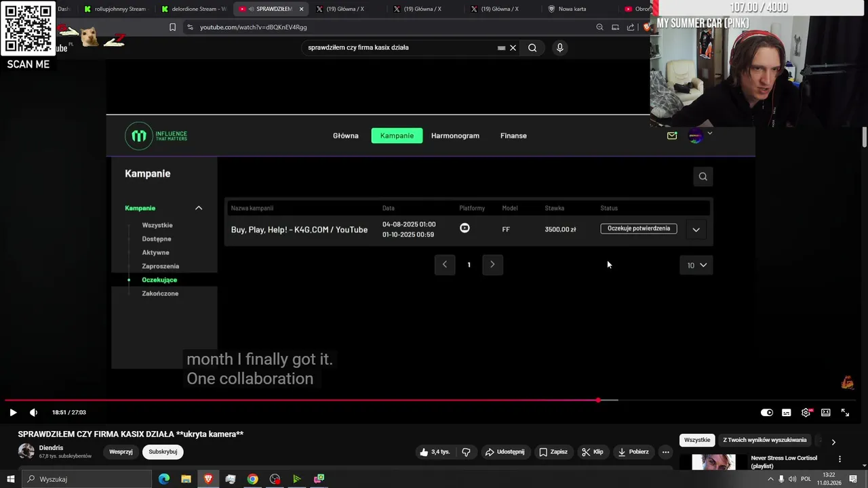Click the Główna nav item in the video
The width and height of the screenshot is (868, 488).
[345, 136]
